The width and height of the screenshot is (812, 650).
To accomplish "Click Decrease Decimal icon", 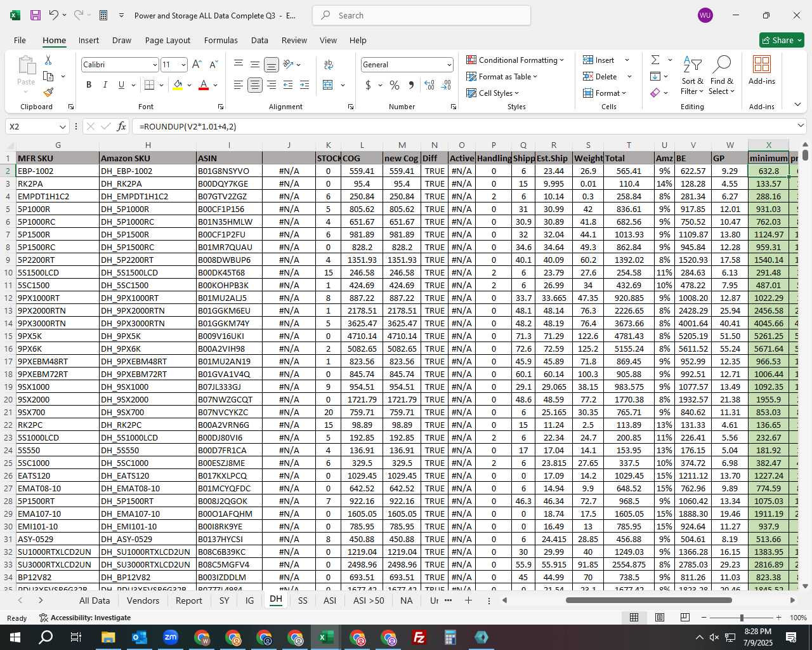I will click(446, 84).
